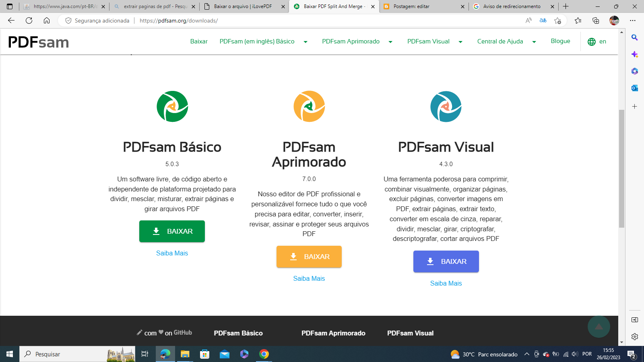The height and width of the screenshot is (362, 644).
Task: Click the blue PDFsam Visual logo icon
Action: (446, 107)
